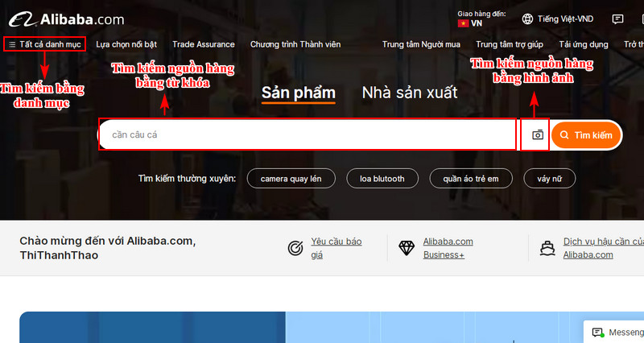Screen dimensions: 644x343
Task: Click 'Tìm kiếm thường xuyên:' label
Action: tap(187, 179)
